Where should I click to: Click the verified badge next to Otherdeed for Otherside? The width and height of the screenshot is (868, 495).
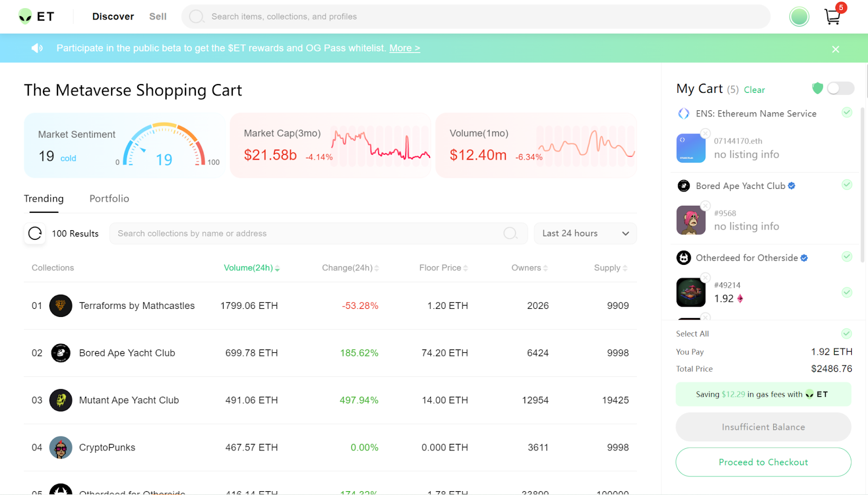[x=804, y=258]
